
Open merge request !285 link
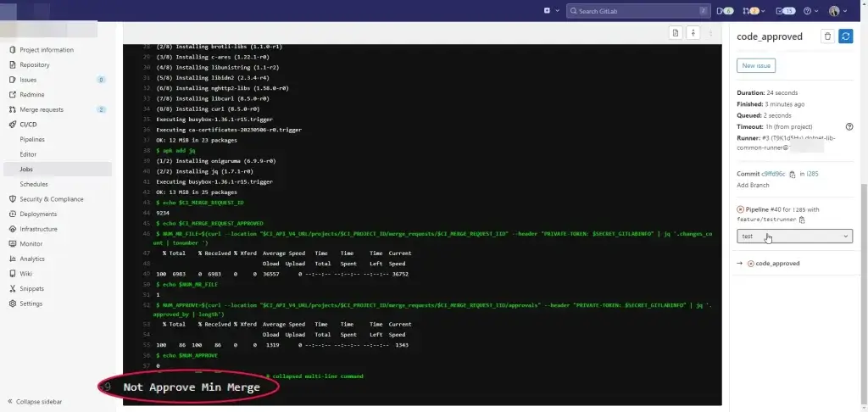(811, 174)
